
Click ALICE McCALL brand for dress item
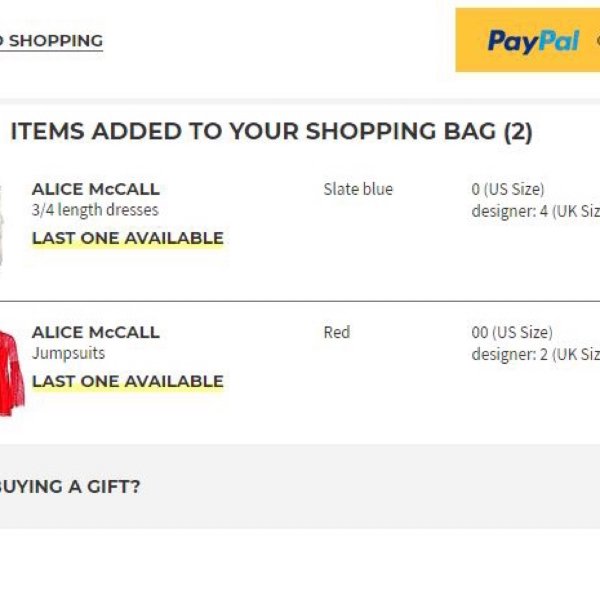click(x=96, y=189)
